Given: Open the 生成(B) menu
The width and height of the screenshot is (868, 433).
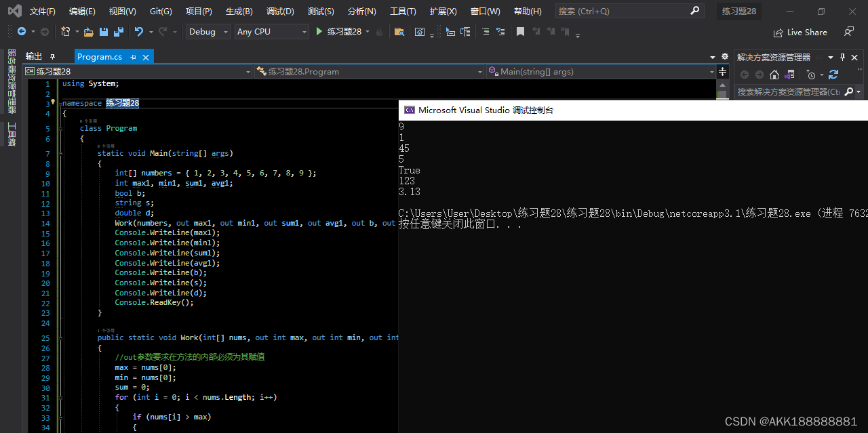Looking at the screenshot, I should [x=239, y=11].
